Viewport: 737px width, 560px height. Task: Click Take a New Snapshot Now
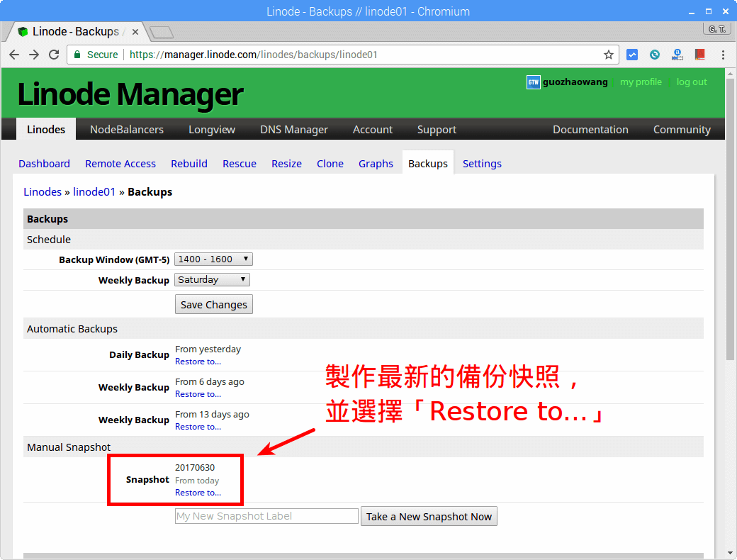click(429, 517)
